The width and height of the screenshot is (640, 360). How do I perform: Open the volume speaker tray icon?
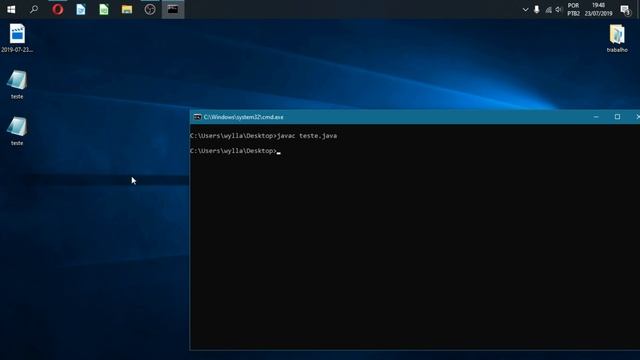pos(559,9)
